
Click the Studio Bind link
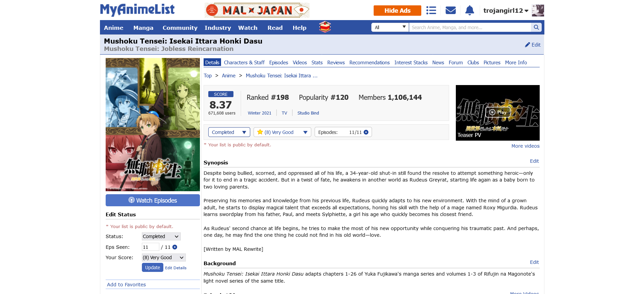[x=308, y=113]
